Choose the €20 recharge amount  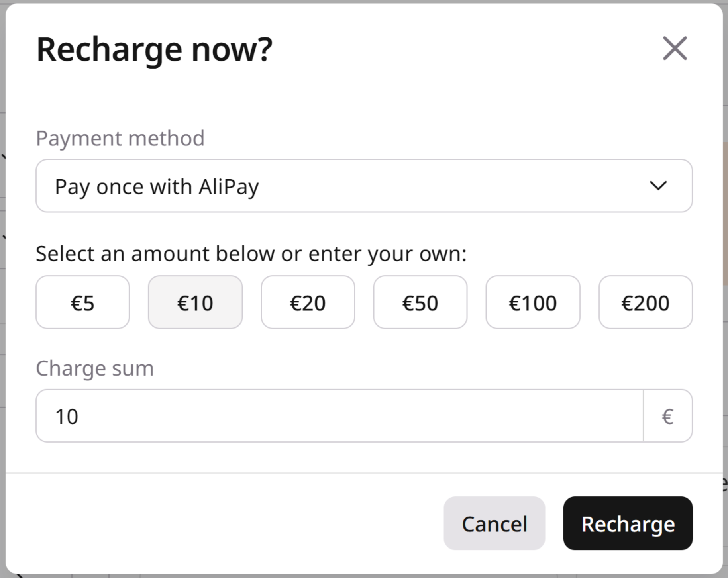tap(308, 302)
